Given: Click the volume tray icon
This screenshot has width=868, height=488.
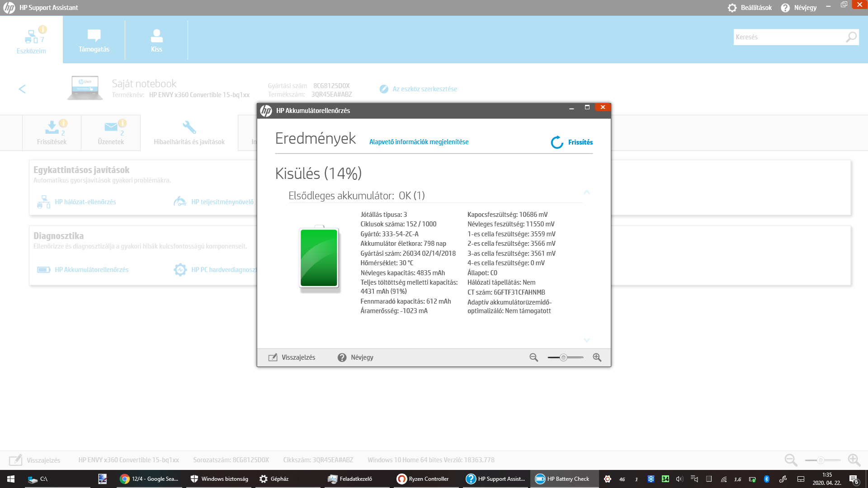Looking at the screenshot, I should [x=679, y=479].
